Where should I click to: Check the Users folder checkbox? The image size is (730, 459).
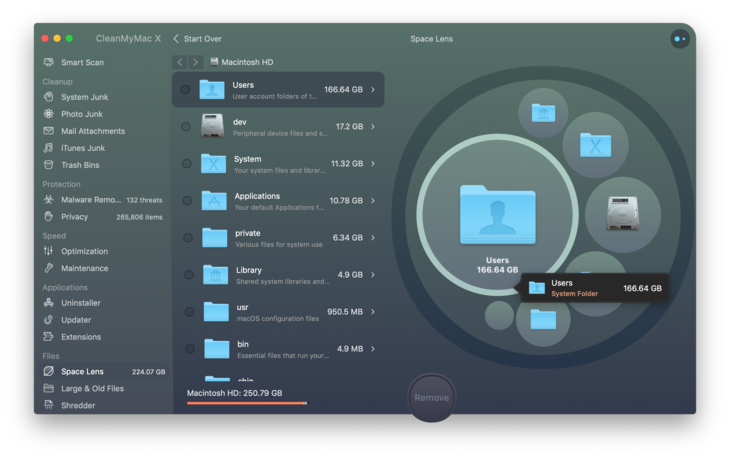coord(185,89)
